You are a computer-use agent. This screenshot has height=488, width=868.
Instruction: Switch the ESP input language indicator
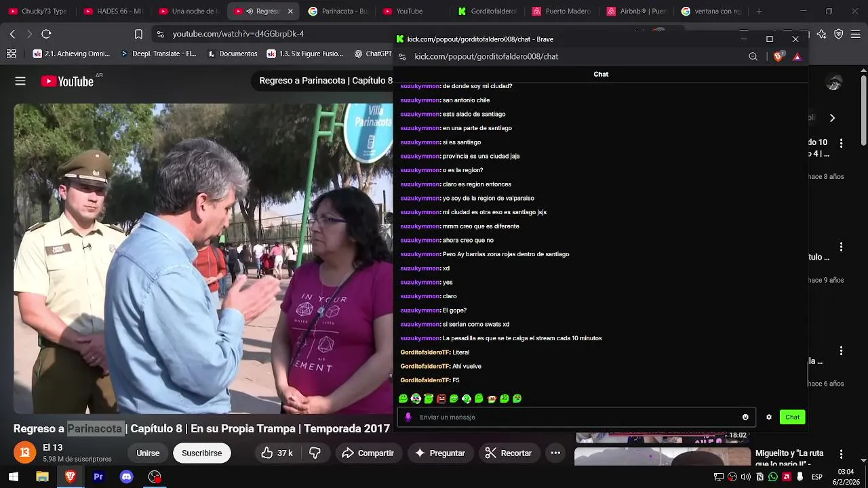[816, 477]
